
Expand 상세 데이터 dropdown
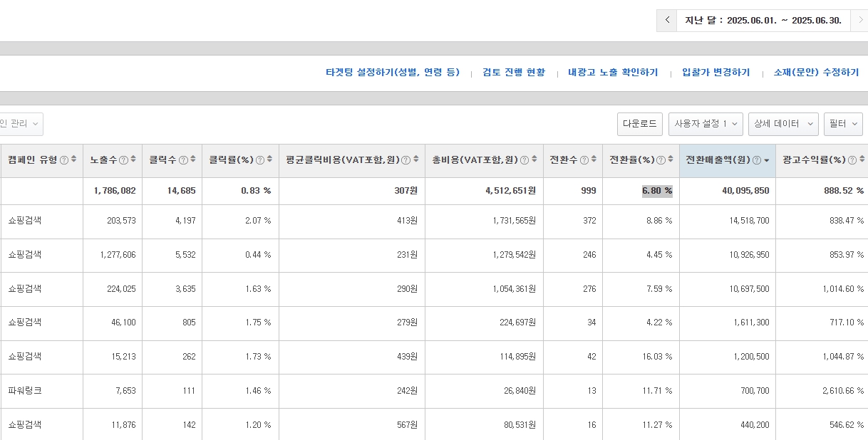(x=783, y=124)
